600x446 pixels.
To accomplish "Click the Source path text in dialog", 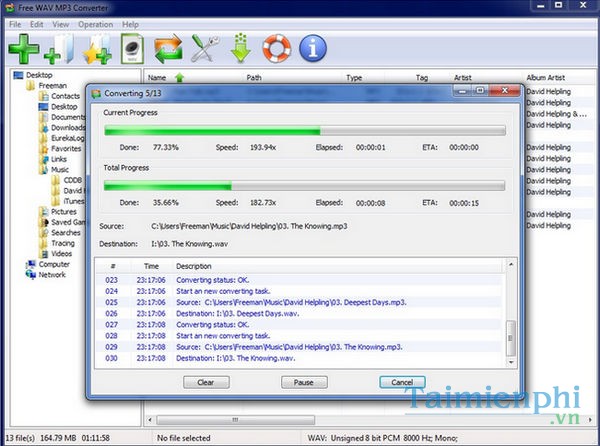I will [x=249, y=226].
